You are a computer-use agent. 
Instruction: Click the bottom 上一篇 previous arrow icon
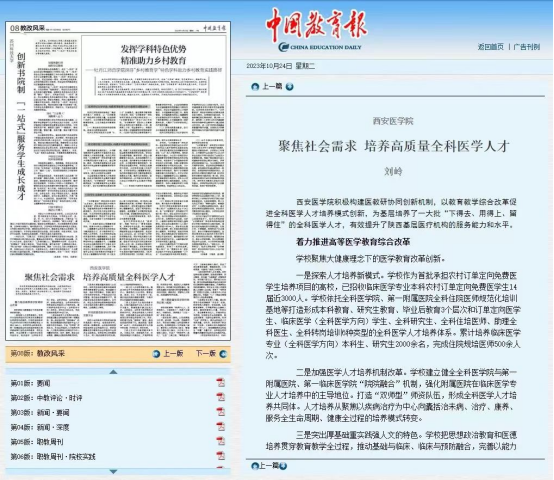[255, 466]
